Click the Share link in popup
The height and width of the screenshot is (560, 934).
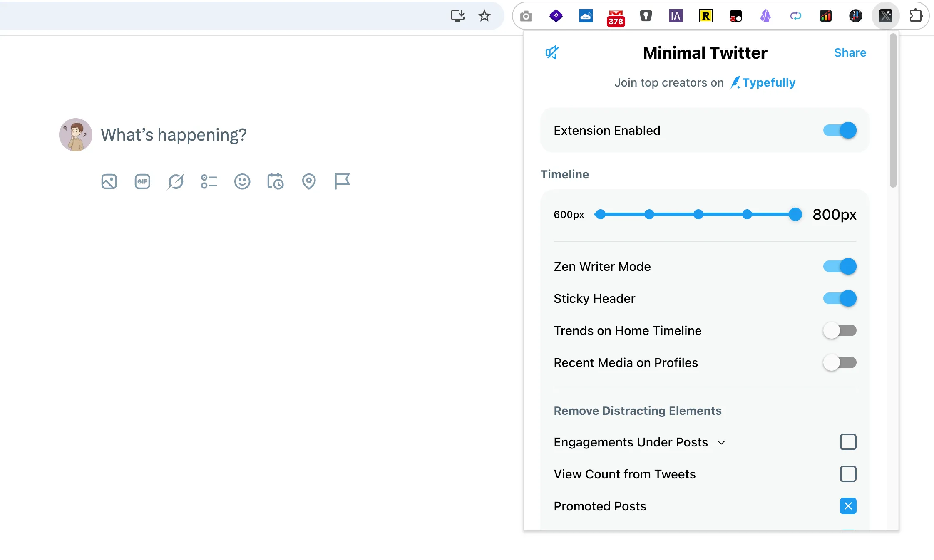coord(850,52)
